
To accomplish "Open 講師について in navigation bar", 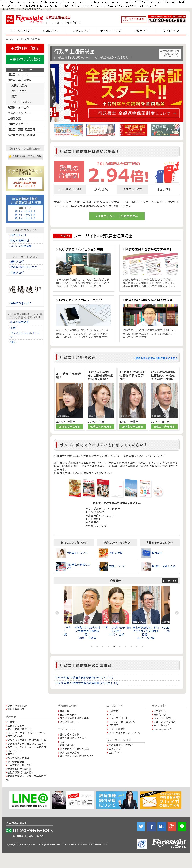I will point(81,31).
